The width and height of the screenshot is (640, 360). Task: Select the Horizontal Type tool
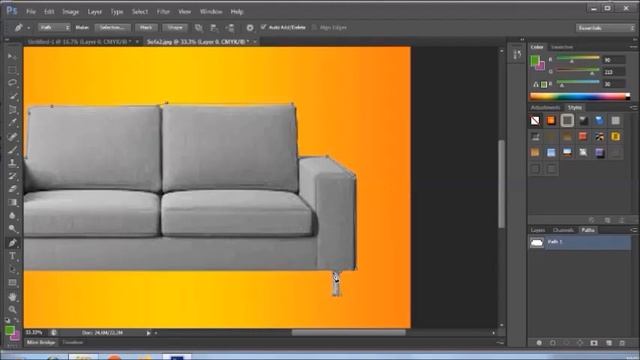coord(12,256)
